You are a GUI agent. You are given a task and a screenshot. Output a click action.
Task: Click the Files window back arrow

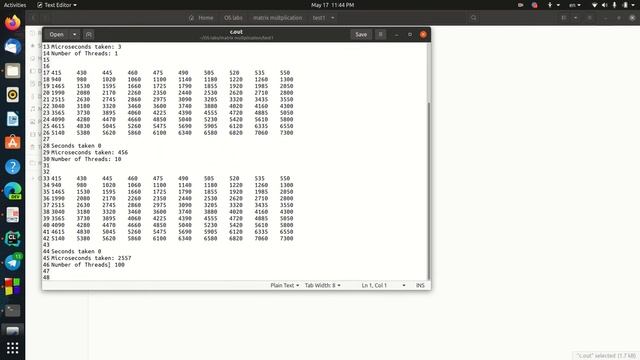(33, 18)
